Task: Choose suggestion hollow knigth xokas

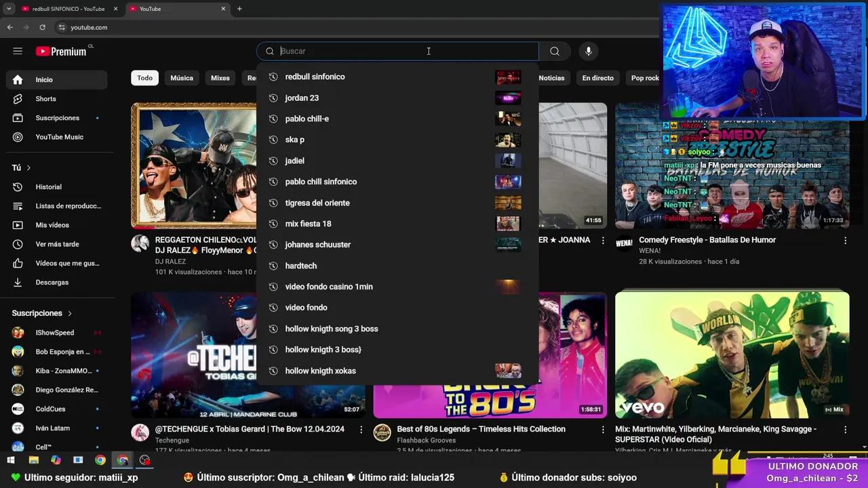Action: click(397, 371)
